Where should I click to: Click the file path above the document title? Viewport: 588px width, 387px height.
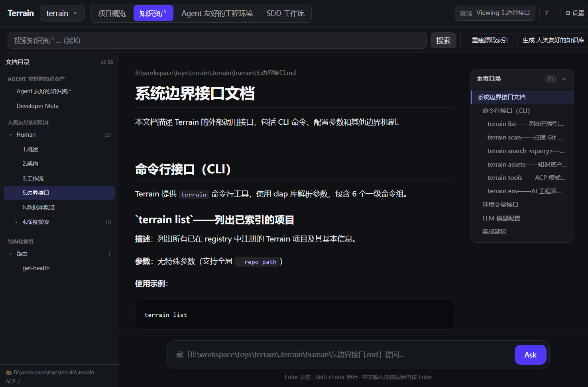tap(215, 73)
